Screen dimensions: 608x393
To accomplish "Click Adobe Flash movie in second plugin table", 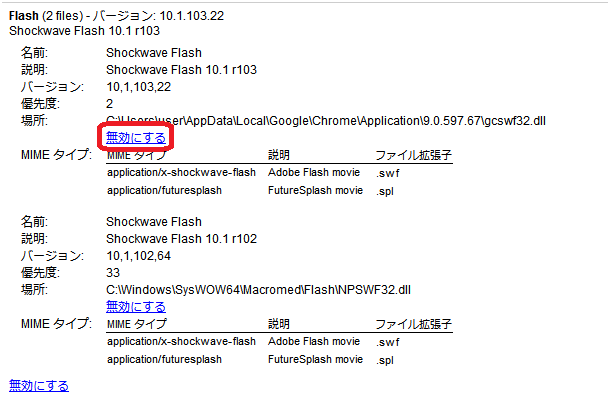I will pyautogui.click(x=314, y=341).
